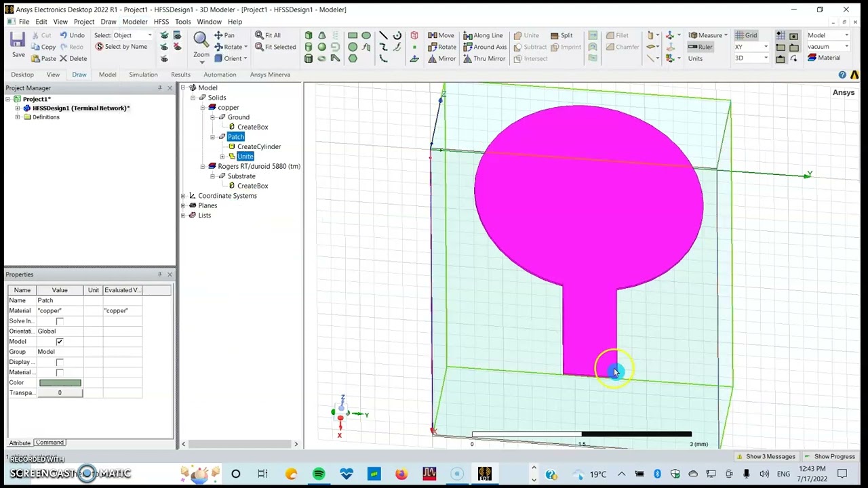
Task: Click the Copy toolbar icon
Action: point(43,47)
